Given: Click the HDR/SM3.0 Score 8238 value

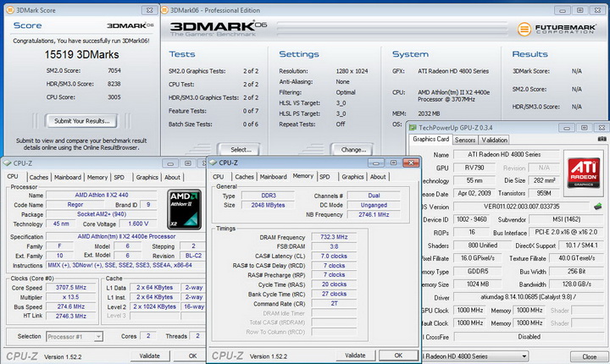Looking at the screenshot, I should point(114,84).
